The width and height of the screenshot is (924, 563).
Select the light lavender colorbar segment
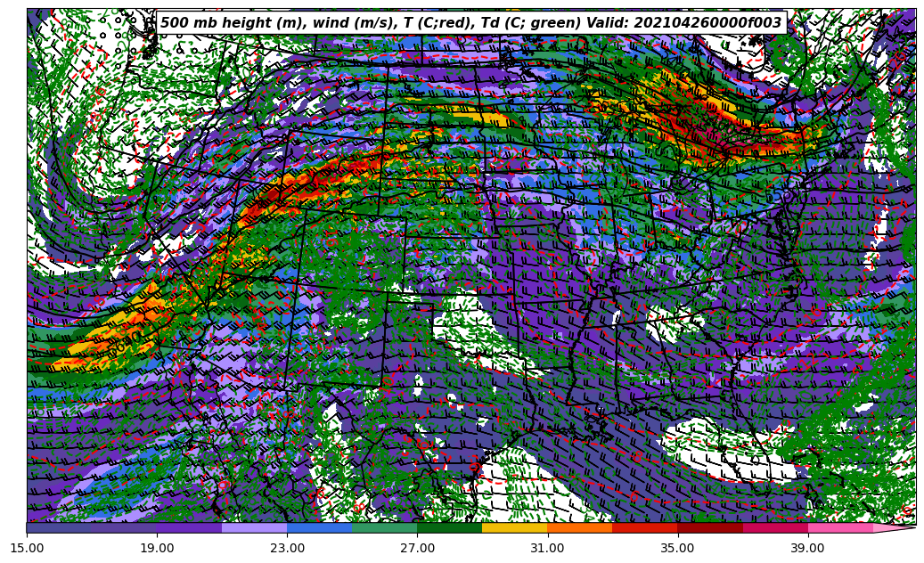tap(254, 527)
